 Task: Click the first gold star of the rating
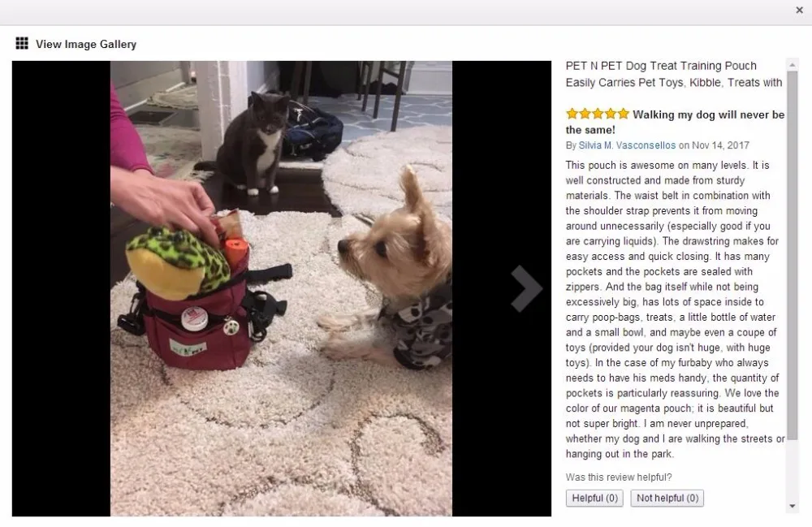click(x=572, y=114)
